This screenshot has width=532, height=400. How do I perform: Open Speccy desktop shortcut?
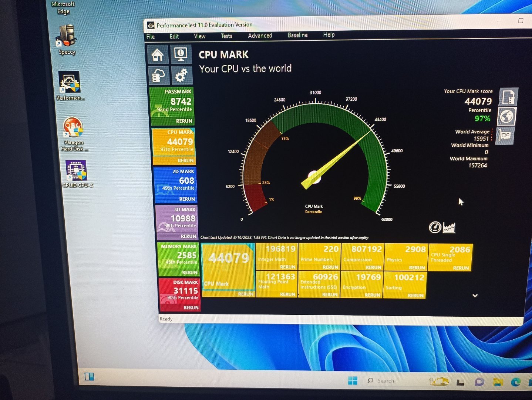pos(66,40)
